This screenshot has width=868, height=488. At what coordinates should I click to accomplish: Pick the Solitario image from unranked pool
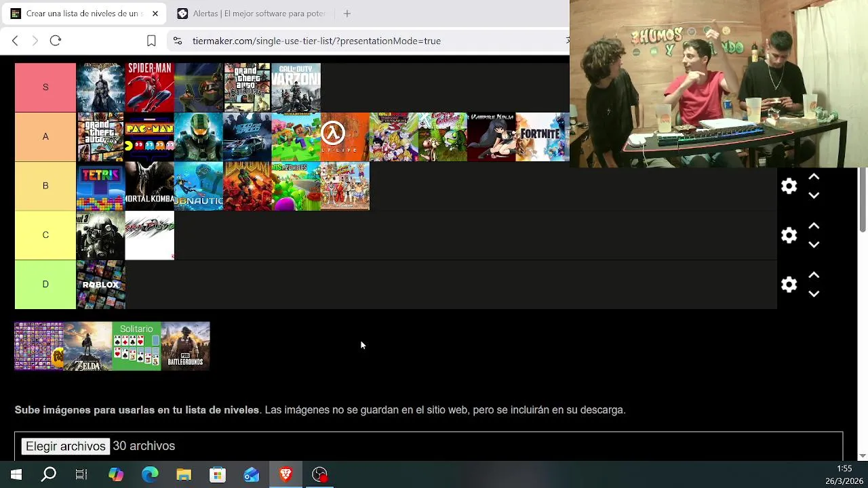[x=137, y=346]
